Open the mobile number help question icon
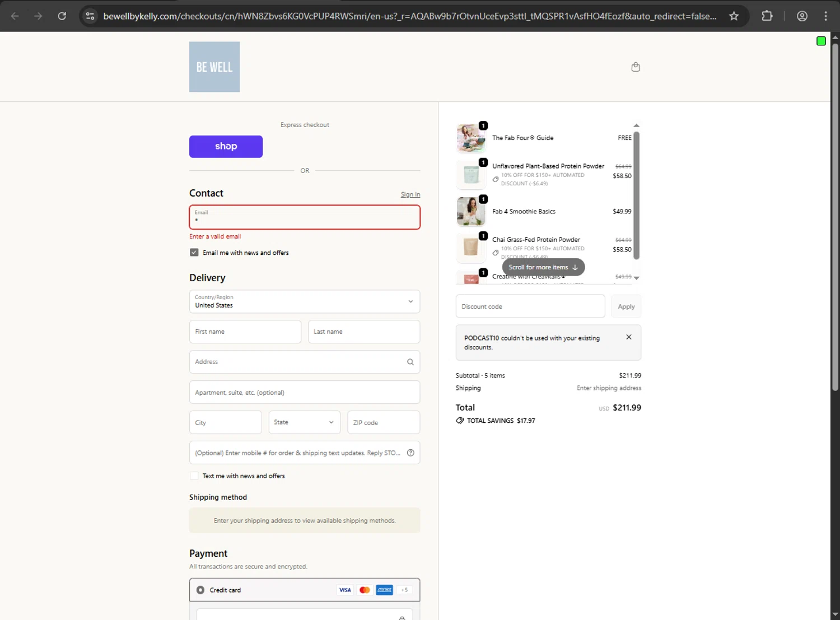The width and height of the screenshot is (840, 620). click(x=410, y=453)
